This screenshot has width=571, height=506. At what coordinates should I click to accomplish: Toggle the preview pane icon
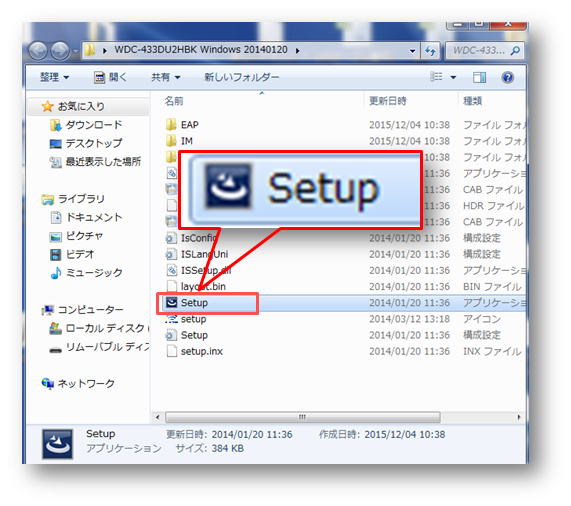[x=479, y=77]
